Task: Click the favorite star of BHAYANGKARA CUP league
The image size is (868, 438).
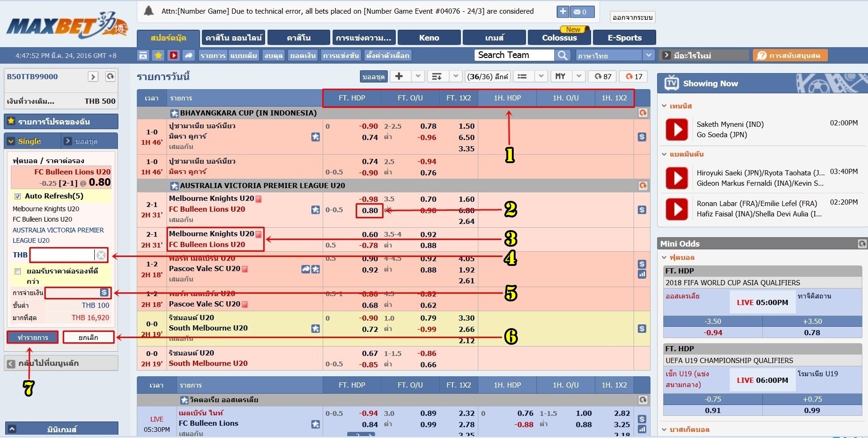Action: [175, 113]
